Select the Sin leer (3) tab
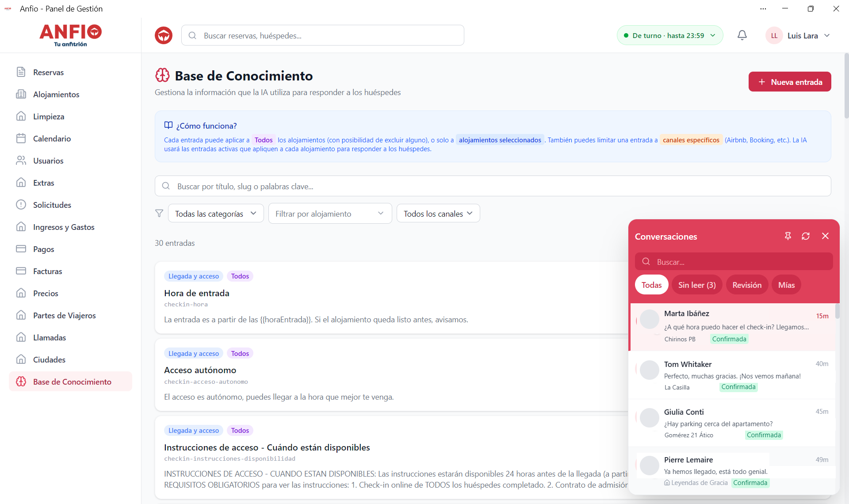 pyautogui.click(x=697, y=285)
